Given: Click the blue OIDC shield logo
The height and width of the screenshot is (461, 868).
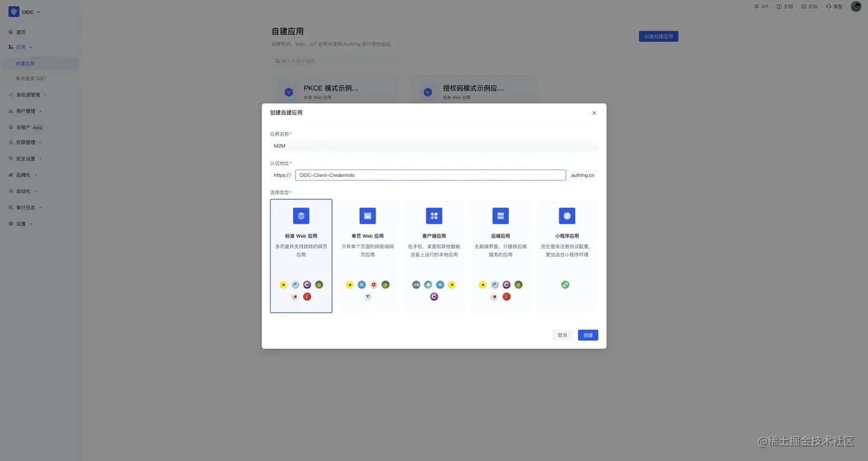Looking at the screenshot, I should (x=14, y=11).
